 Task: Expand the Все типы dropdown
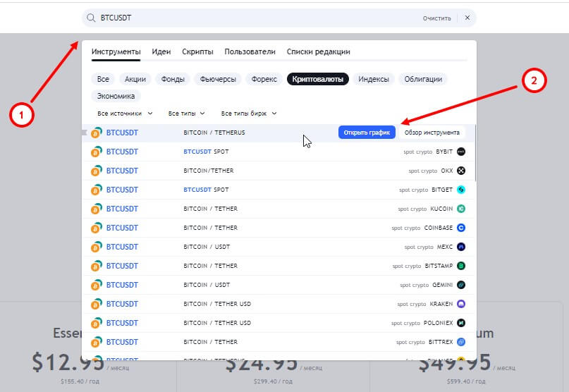[x=186, y=113]
